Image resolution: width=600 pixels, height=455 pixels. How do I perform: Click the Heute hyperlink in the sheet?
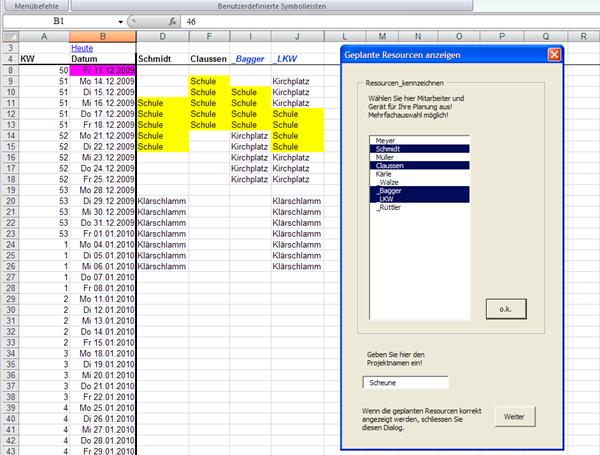coord(81,47)
